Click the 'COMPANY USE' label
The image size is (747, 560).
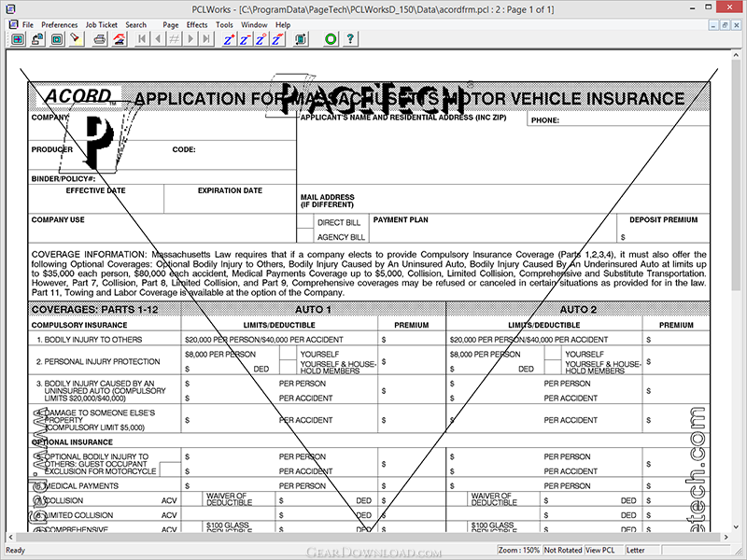click(x=58, y=219)
